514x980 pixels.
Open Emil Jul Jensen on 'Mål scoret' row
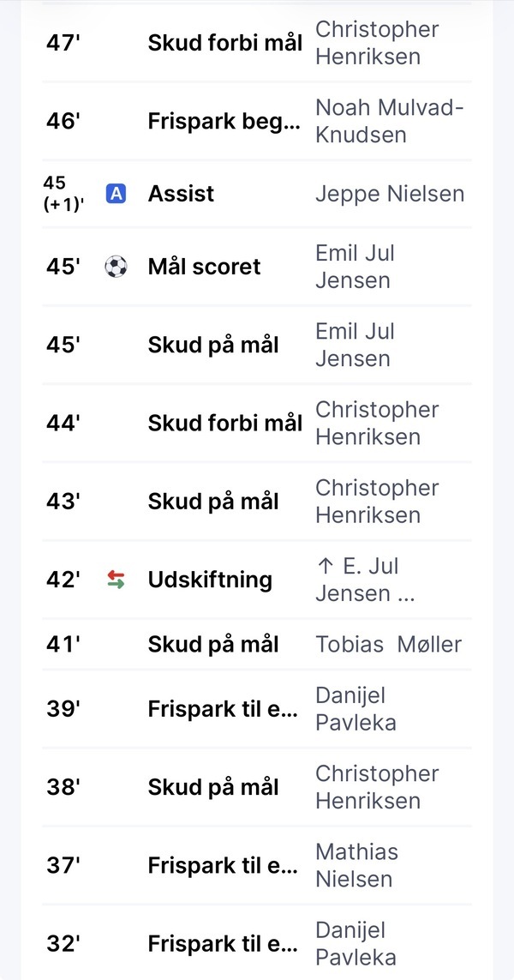(x=355, y=267)
